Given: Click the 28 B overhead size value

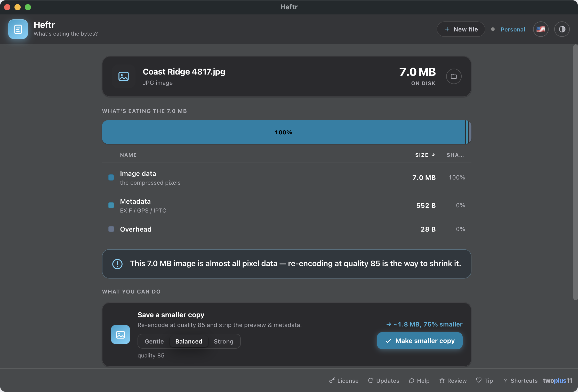Looking at the screenshot, I should [x=428, y=229].
